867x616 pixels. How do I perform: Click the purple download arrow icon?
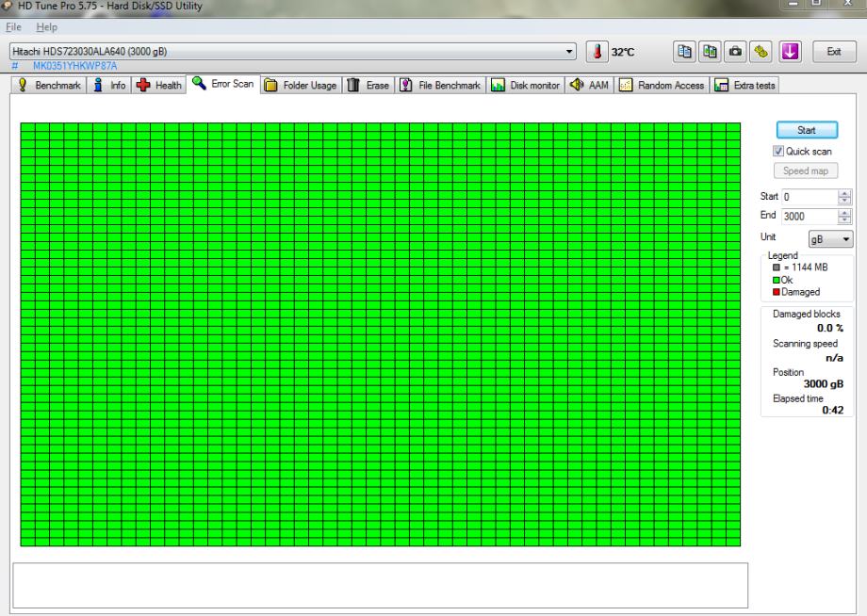pyautogui.click(x=790, y=52)
